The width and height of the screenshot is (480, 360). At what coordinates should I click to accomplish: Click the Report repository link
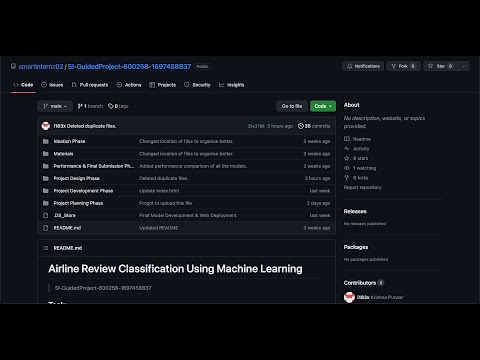[x=363, y=187]
